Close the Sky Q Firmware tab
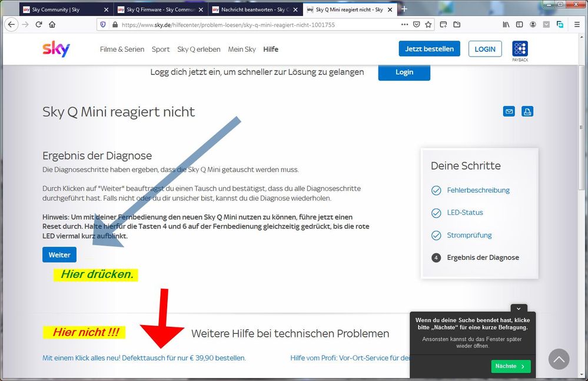 (x=201, y=10)
